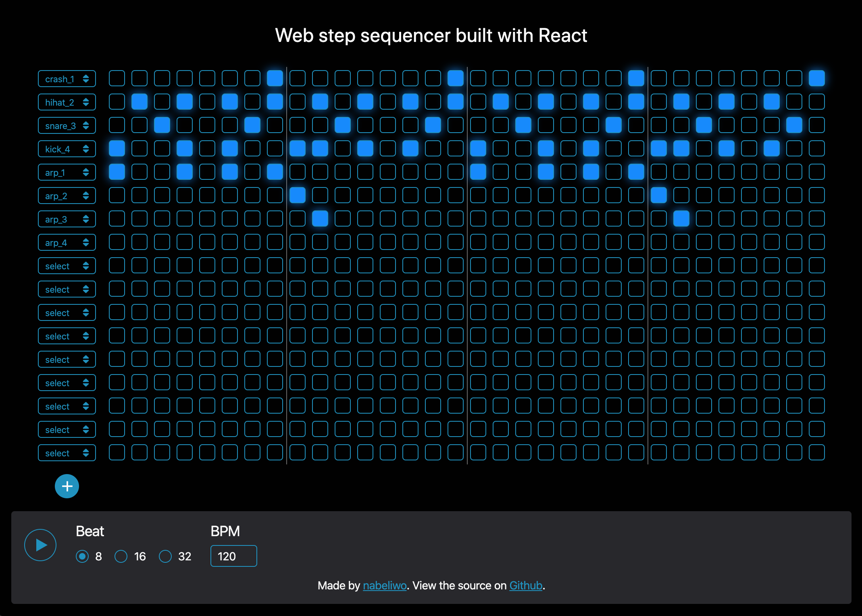Turn off active step 1 in kick_4 row

click(117, 148)
